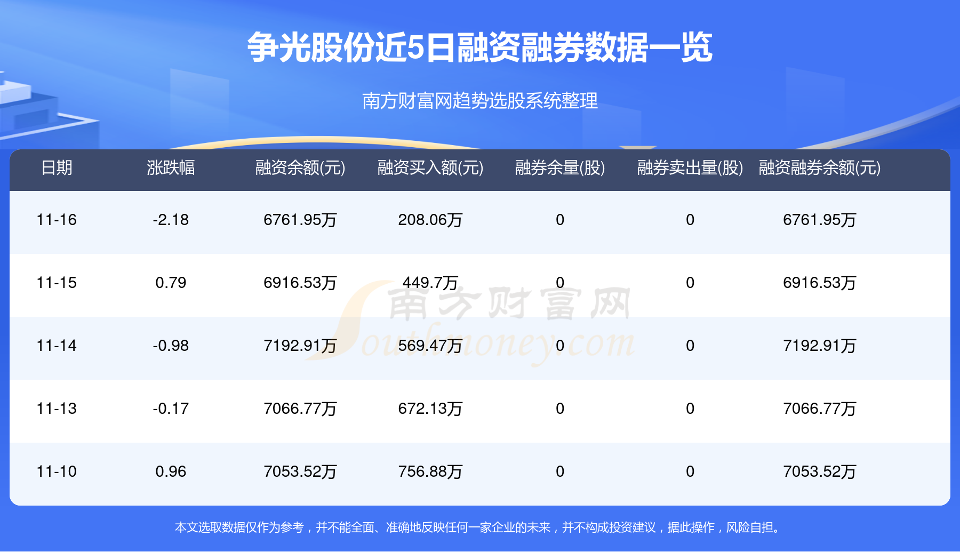Click 融券余量 value 0 in 11-16 row

pyautogui.click(x=560, y=220)
